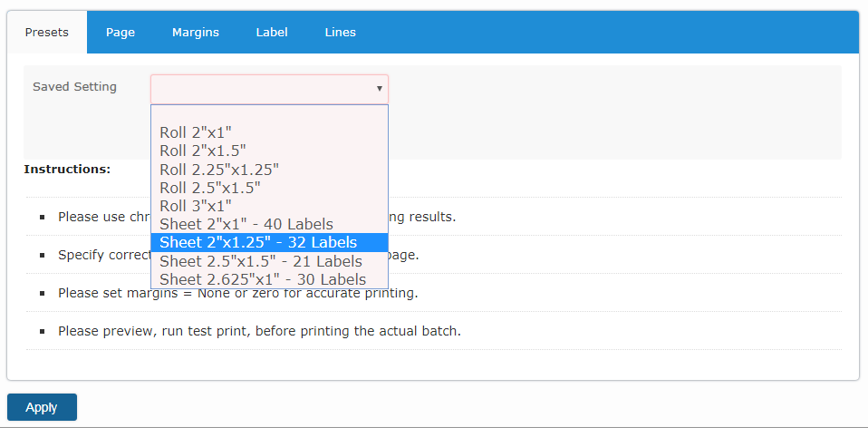Switch to the Presets tab
The height and width of the screenshot is (428, 868).
(x=47, y=32)
